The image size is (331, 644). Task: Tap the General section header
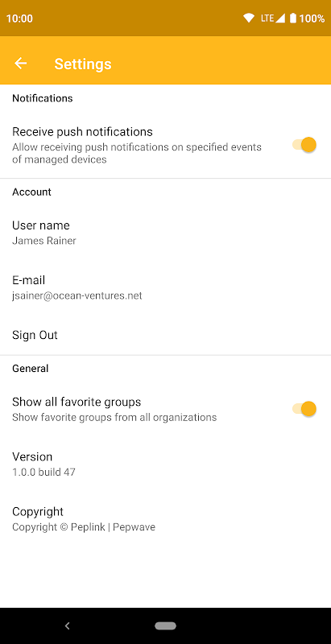coord(31,369)
